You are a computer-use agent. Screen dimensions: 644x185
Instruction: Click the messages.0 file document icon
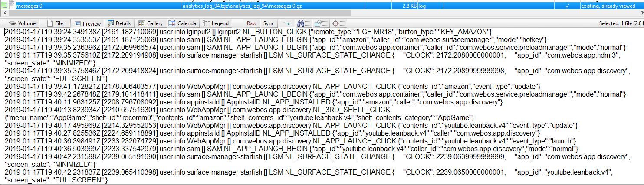11,6
